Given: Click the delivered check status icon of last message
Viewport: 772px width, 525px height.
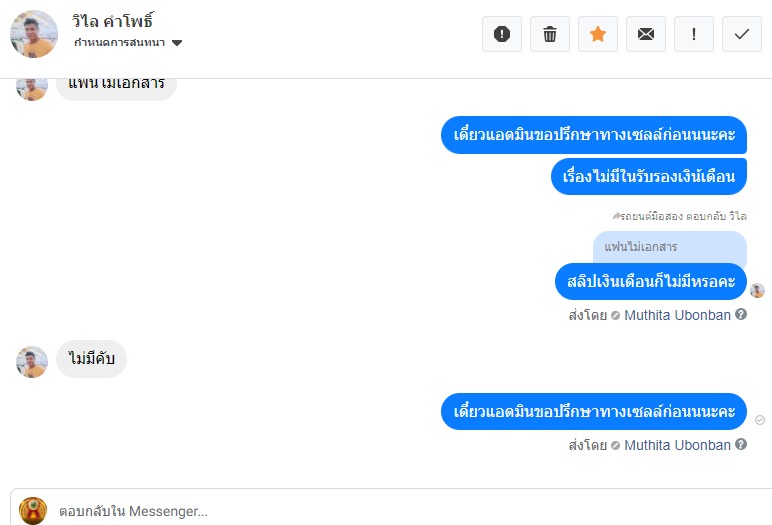Looking at the screenshot, I should 760,420.
